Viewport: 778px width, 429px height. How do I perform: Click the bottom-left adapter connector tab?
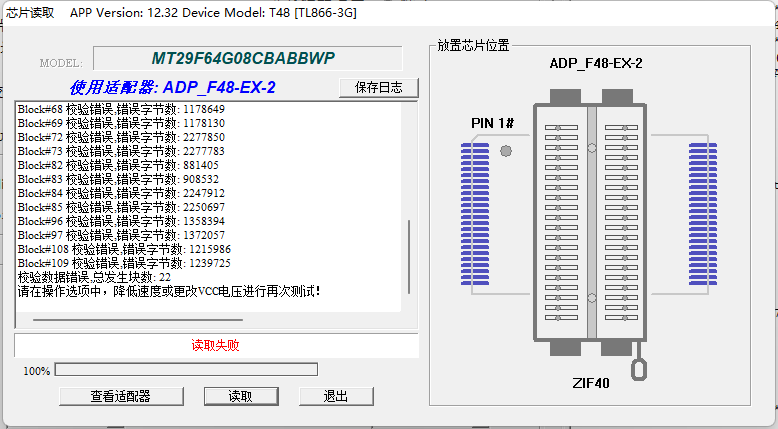565,346
